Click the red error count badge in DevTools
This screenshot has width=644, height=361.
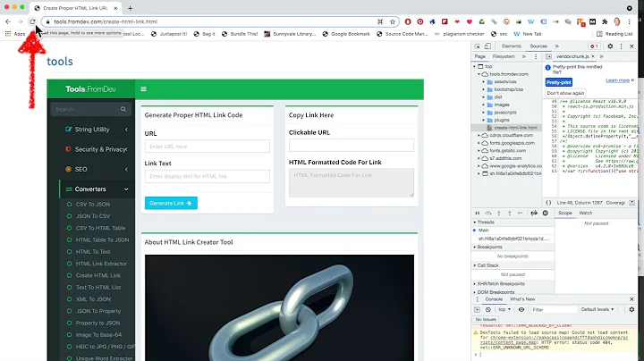pos(594,46)
